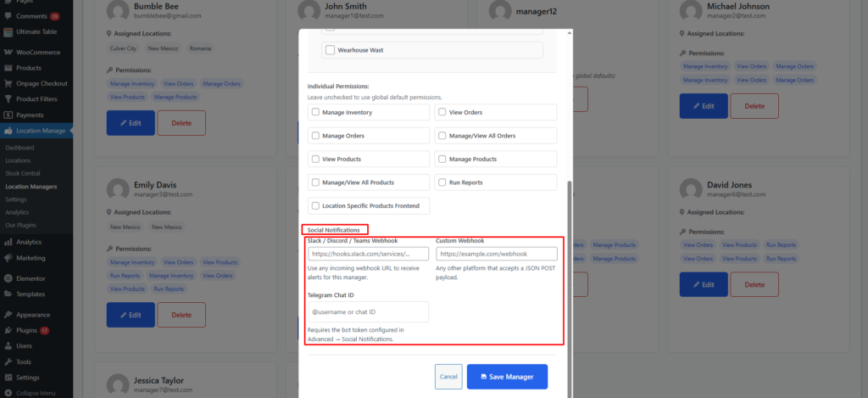Open Plugins icon in sidebar
The width and height of the screenshot is (868, 398).
point(8,330)
